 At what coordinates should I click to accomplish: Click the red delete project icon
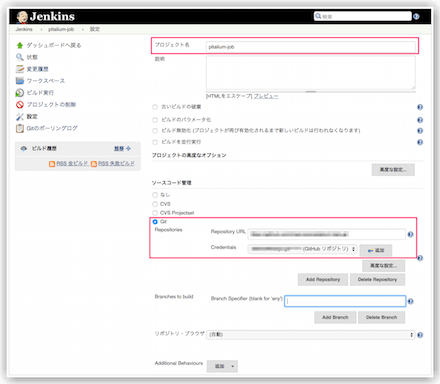[x=20, y=105]
